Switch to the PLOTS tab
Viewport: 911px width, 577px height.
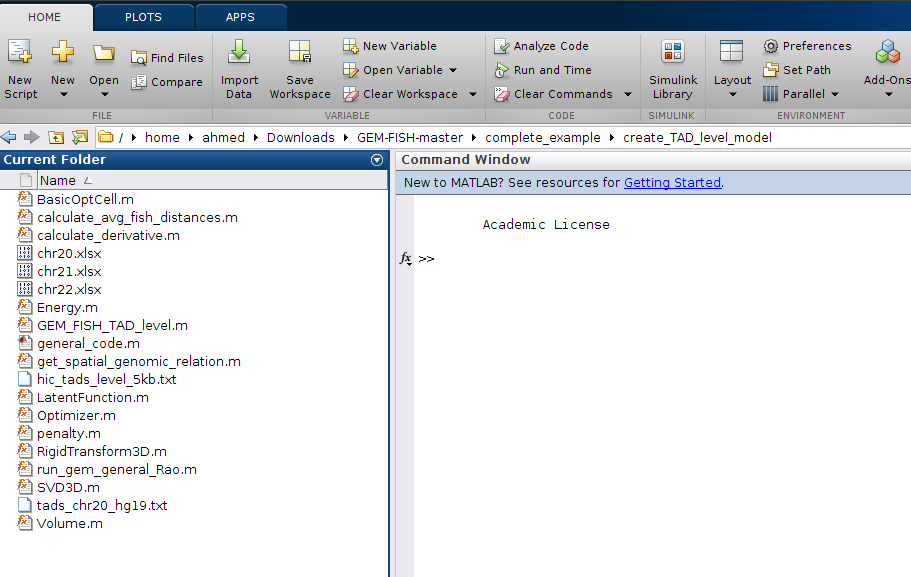point(143,17)
